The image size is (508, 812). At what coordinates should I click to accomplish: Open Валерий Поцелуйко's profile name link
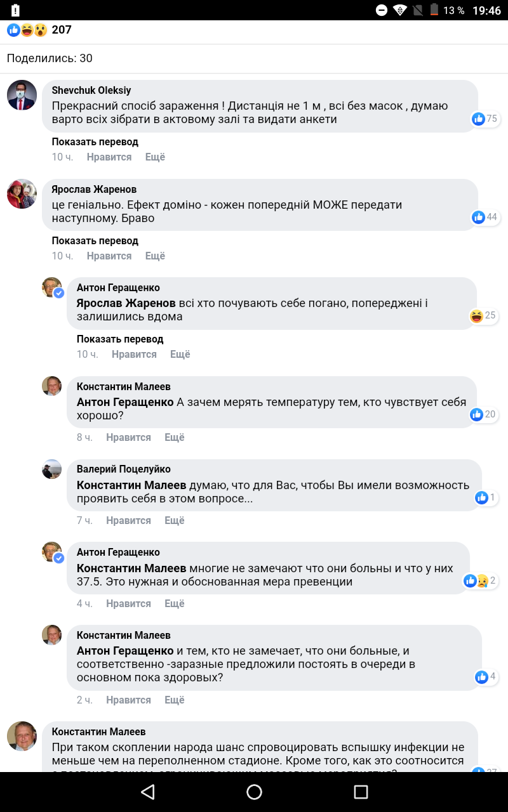coord(123,469)
